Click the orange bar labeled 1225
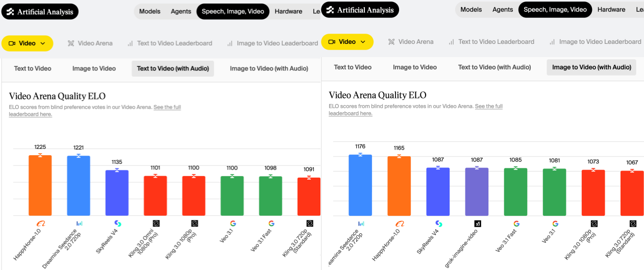The width and height of the screenshot is (644, 270). pyautogui.click(x=40, y=185)
